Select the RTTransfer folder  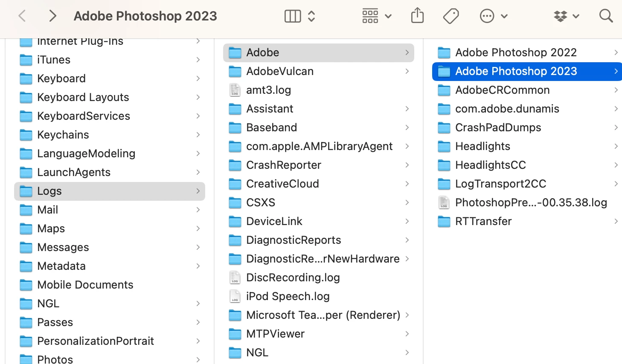[527, 221]
